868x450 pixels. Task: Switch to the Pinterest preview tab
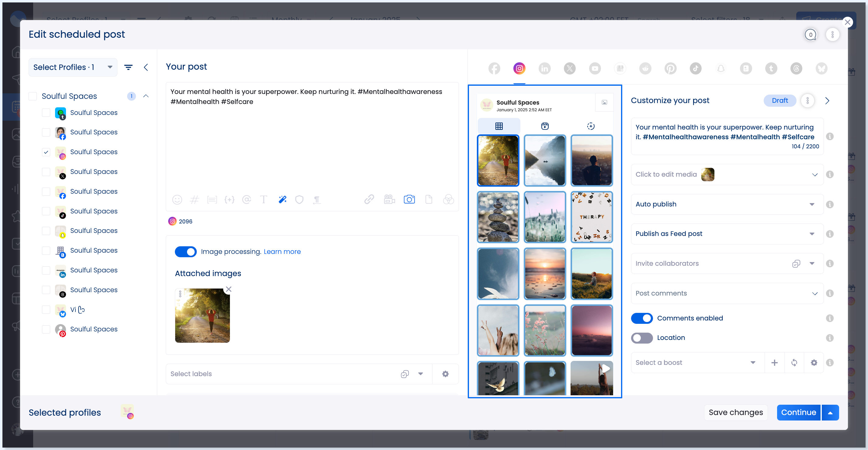[x=670, y=69]
